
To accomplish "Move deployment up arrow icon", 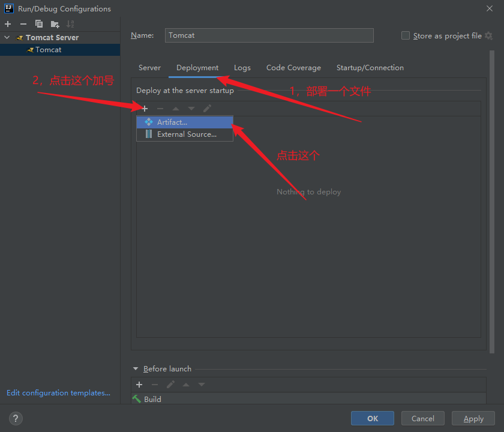I will coord(175,109).
